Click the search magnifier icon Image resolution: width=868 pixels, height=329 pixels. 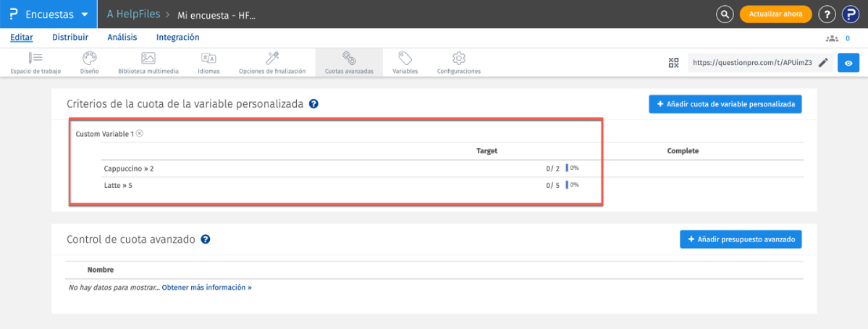click(724, 14)
